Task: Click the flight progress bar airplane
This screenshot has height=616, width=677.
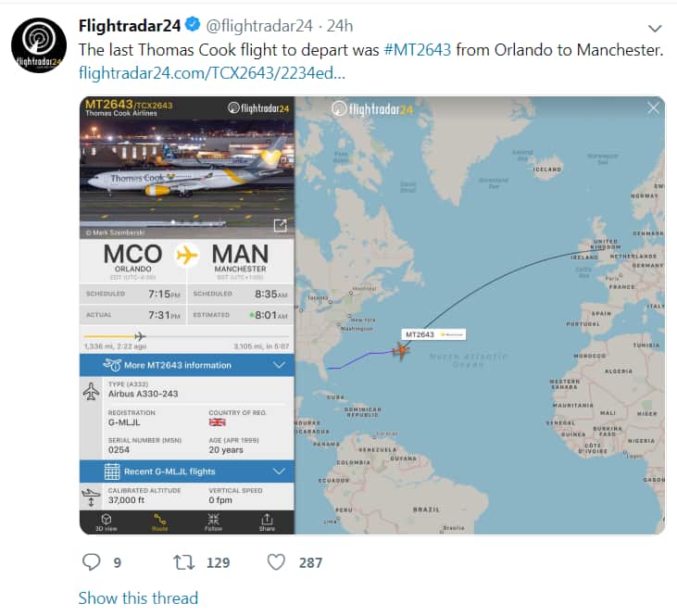Action: tap(140, 335)
